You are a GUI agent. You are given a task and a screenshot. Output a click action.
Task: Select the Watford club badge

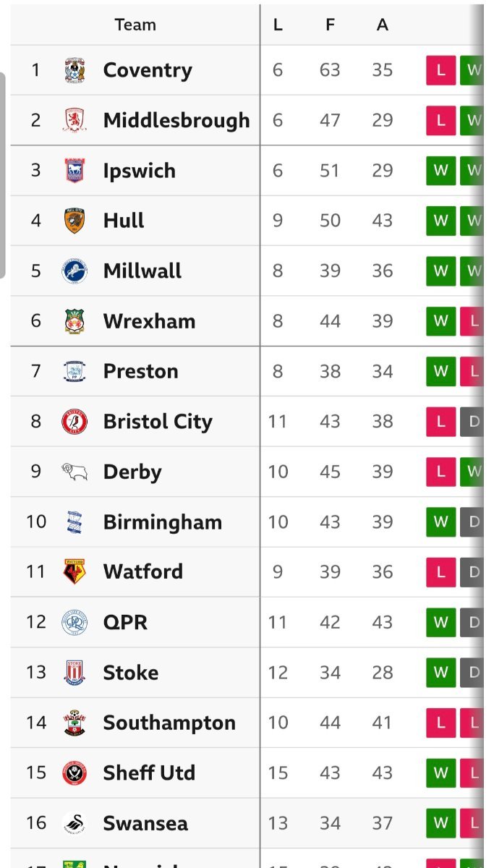click(x=74, y=572)
